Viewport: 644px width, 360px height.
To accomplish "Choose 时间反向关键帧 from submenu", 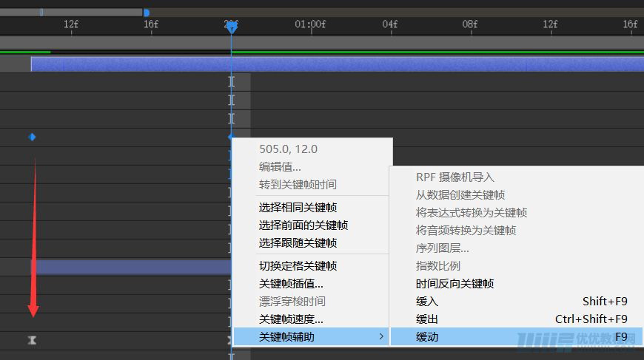I will [455, 284].
